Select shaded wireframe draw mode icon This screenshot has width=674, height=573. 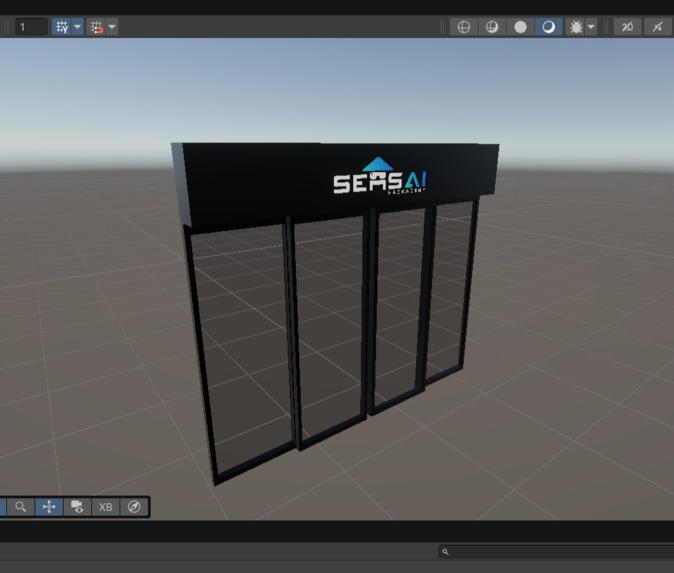coord(492,27)
